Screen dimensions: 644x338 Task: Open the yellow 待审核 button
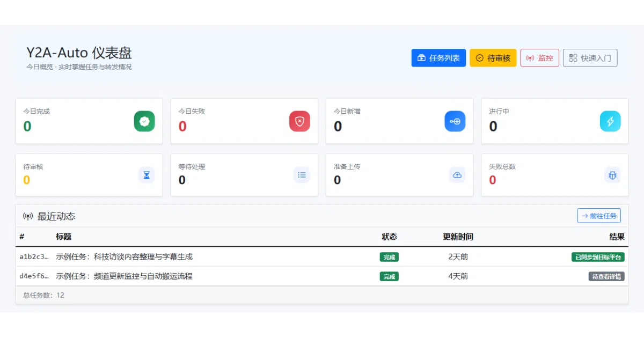[493, 58]
